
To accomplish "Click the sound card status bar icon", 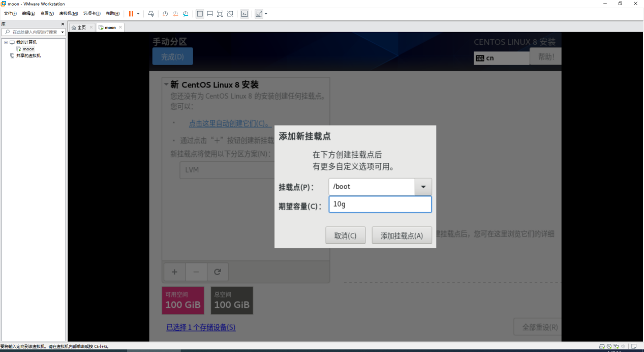I will [x=623, y=346].
